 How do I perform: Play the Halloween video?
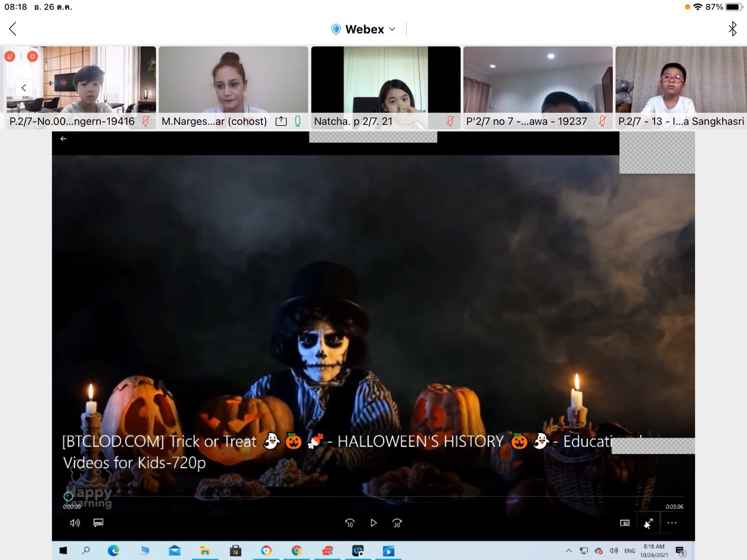[x=374, y=523]
